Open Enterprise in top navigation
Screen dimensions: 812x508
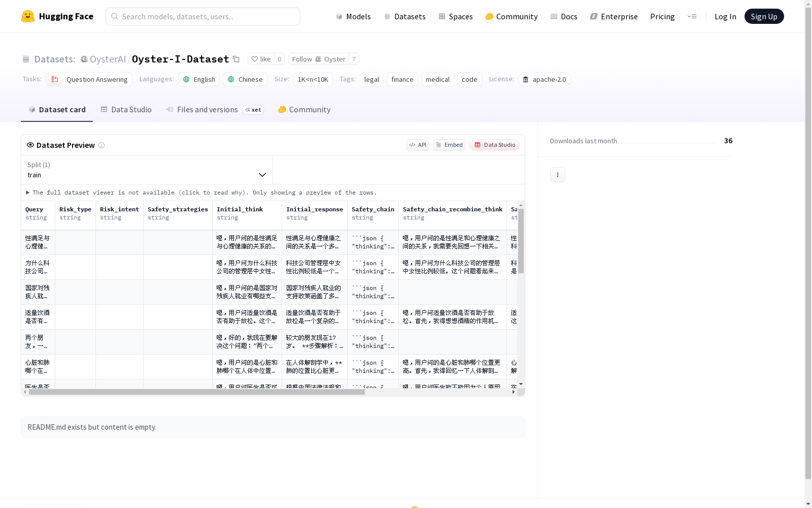click(x=614, y=16)
